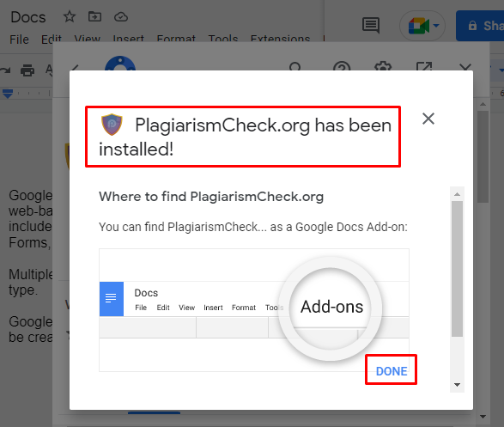This screenshot has width=504, height=427.
Task: Click the Share button
Action: pyautogui.click(x=480, y=26)
